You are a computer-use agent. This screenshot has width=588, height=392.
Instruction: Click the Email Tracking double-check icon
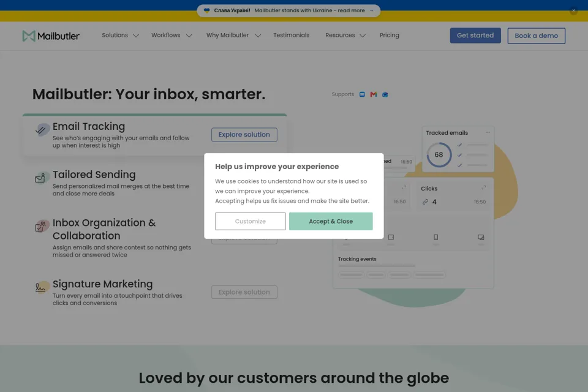[x=42, y=130]
